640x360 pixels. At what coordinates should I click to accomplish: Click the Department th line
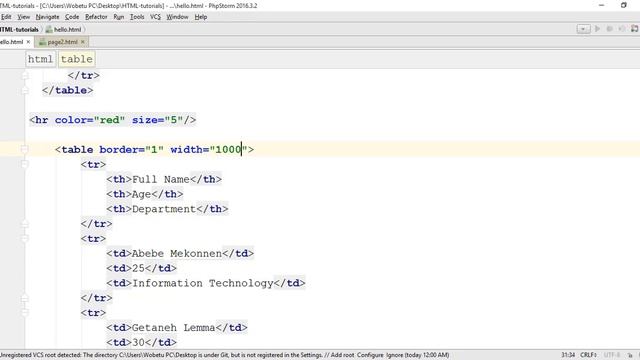(167, 209)
